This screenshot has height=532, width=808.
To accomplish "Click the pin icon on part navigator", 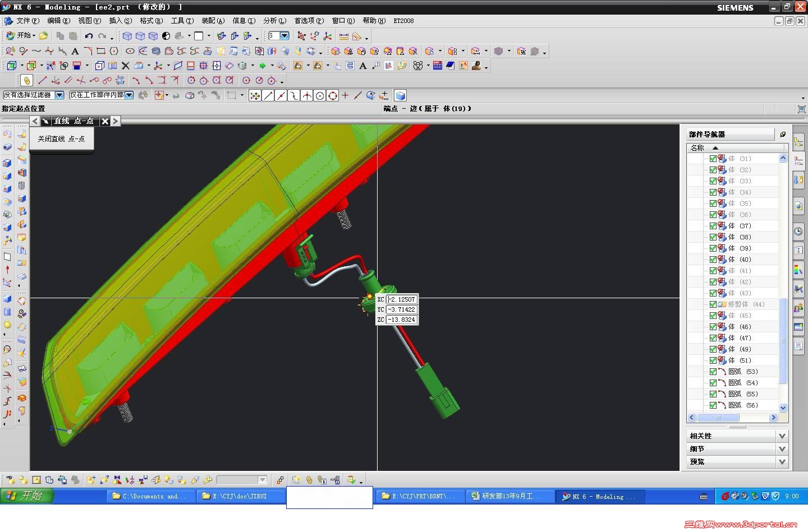I will click(783, 135).
